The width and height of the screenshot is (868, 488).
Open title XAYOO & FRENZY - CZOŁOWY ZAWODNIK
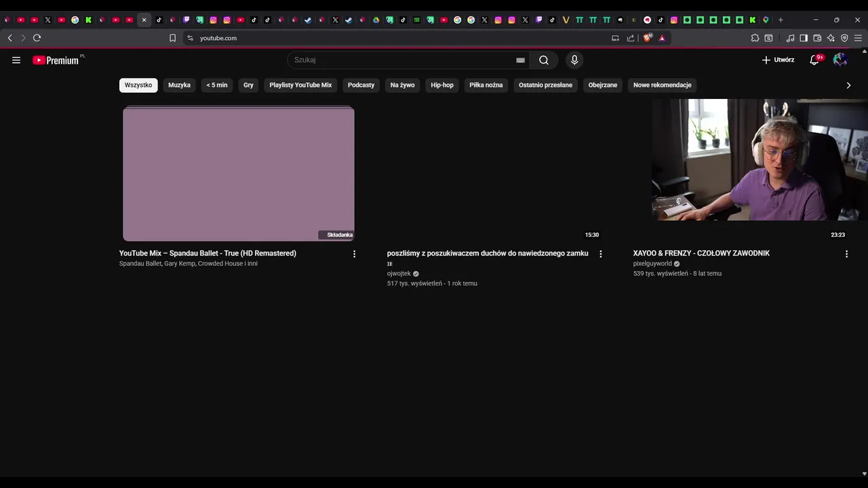pyautogui.click(x=701, y=253)
